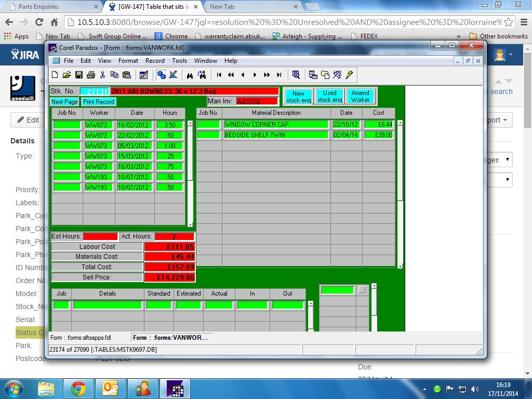The width and height of the screenshot is (532, 399).
Task: Click Used stock enq button
Action: pyautogui.click(x=329, y=96)
